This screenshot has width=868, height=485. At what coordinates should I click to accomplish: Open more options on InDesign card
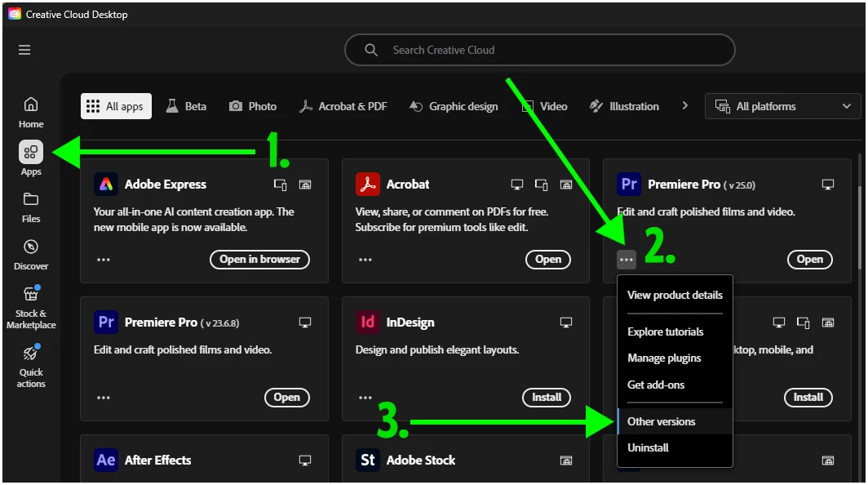point(365,398)
